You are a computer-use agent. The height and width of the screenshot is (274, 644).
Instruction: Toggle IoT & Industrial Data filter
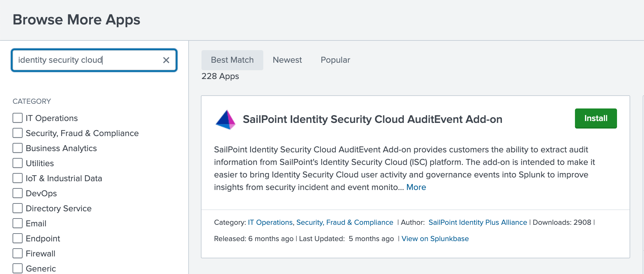[x=18, y=178]
